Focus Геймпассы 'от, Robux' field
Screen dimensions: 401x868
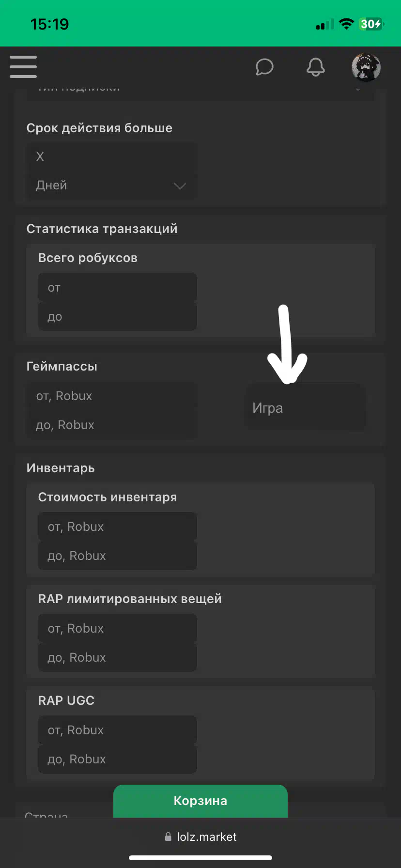coord(112,396)
